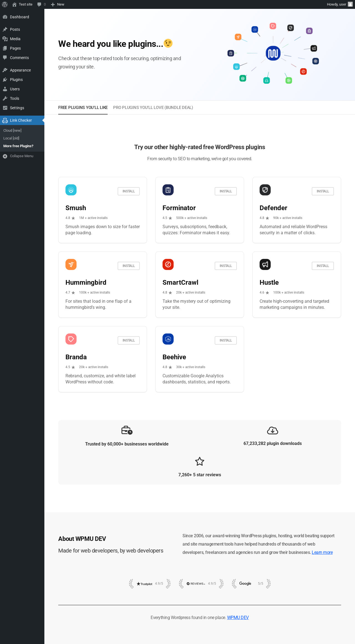
Task: Install the Smush plugin
Action: point(129,191)
